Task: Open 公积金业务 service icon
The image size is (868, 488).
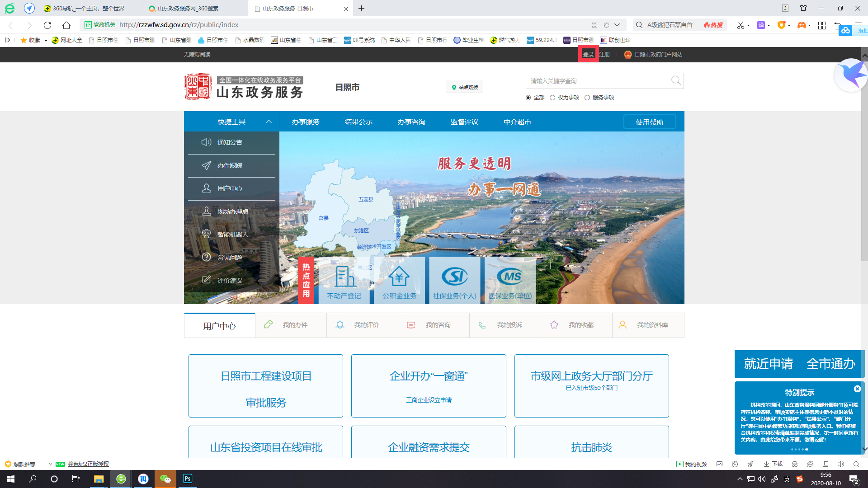Action: (x=399, y=277)
